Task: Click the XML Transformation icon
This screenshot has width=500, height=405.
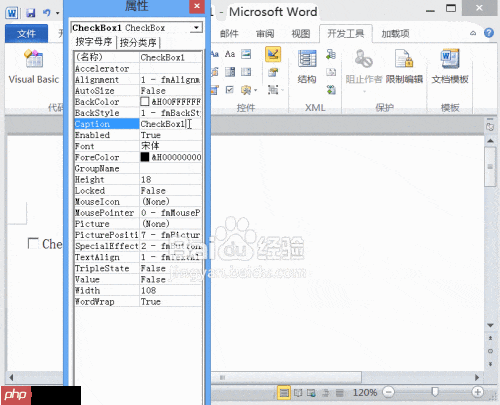Action: [x=331, y=72]
